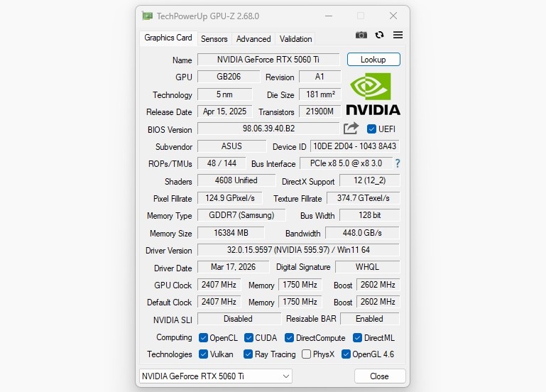Toggle the DirectCompute checkbox
The height and width of the screenshot is (392, 546).
(289, 338)
